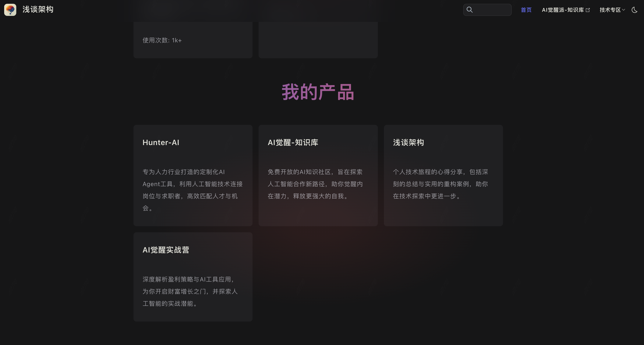Viewport: 644px width, 345px height.
Task: Open the Hunter-AI product card
Action: [x=161, y=142]
